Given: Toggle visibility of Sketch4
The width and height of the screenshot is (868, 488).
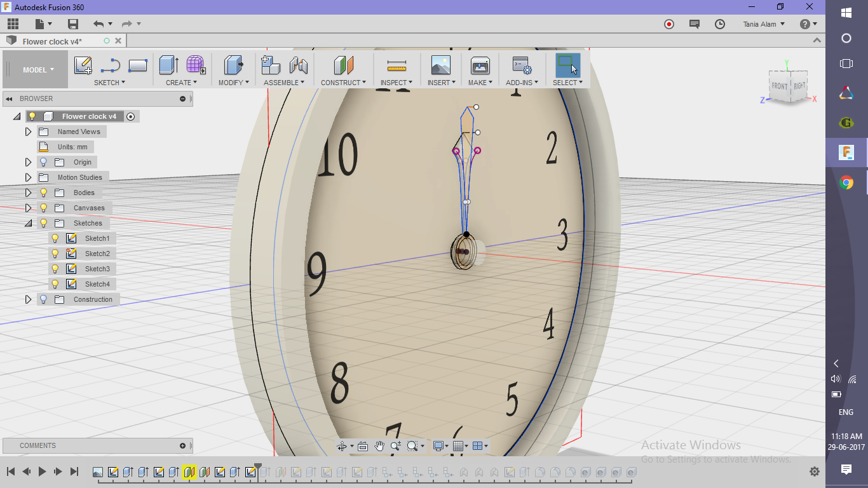Looking at the screenshot, I should coord(55,284).
